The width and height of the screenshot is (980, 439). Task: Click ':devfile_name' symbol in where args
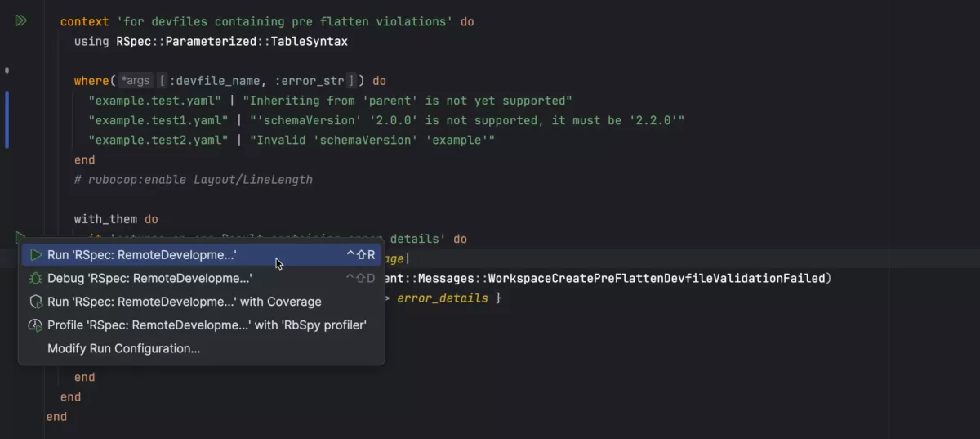[x=215, y=81]
